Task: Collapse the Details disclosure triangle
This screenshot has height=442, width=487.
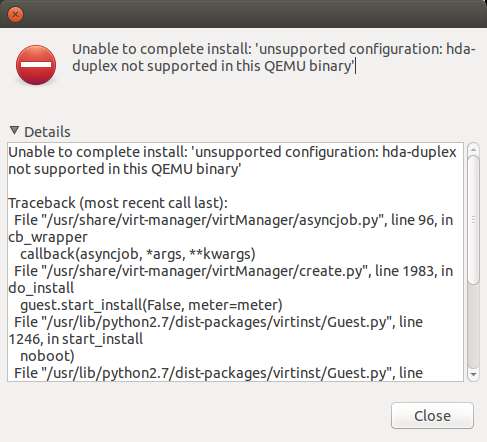Action: pos(14,130)
